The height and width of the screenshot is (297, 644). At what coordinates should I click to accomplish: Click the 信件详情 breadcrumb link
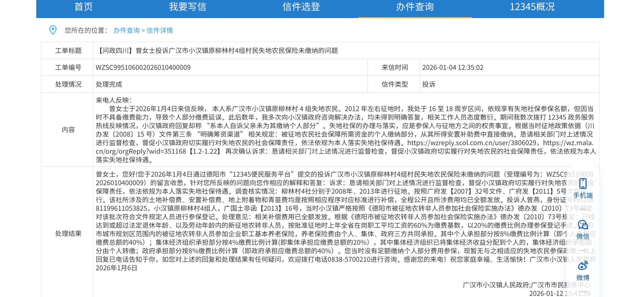pos(160,30)
